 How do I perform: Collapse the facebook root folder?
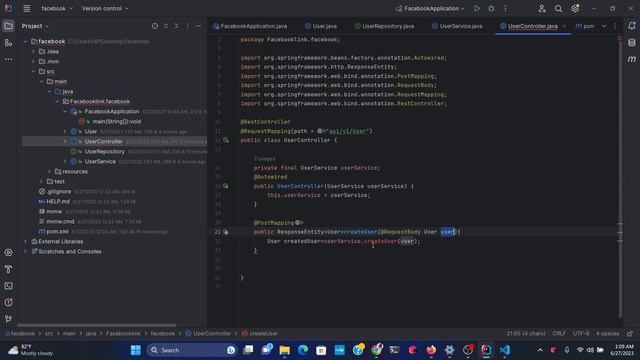[26, 41]
